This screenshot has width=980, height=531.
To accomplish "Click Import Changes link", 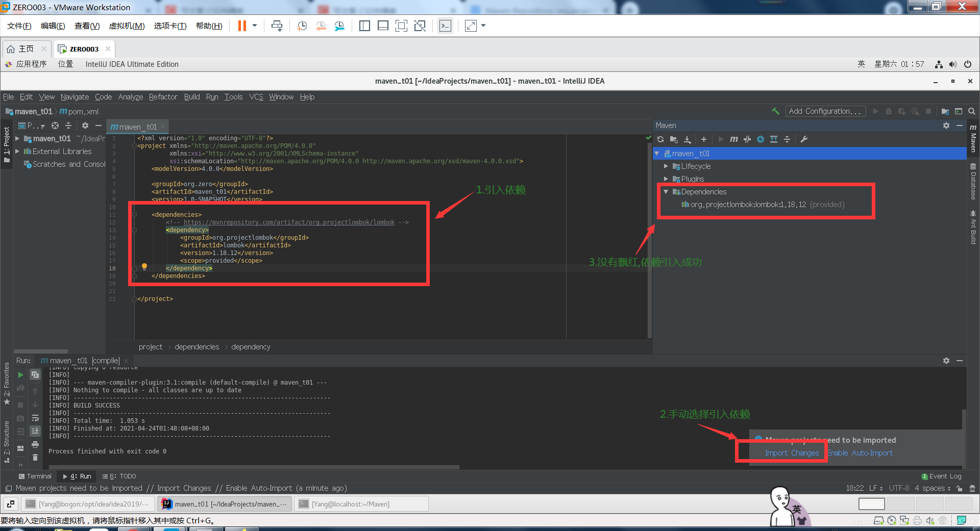I will (x=792, y=453).
